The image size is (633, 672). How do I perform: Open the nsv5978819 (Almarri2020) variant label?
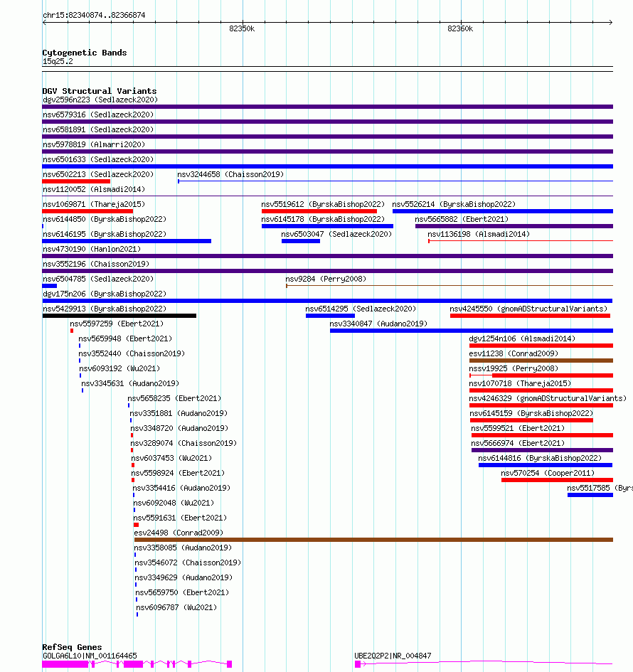tap(94, 144)
